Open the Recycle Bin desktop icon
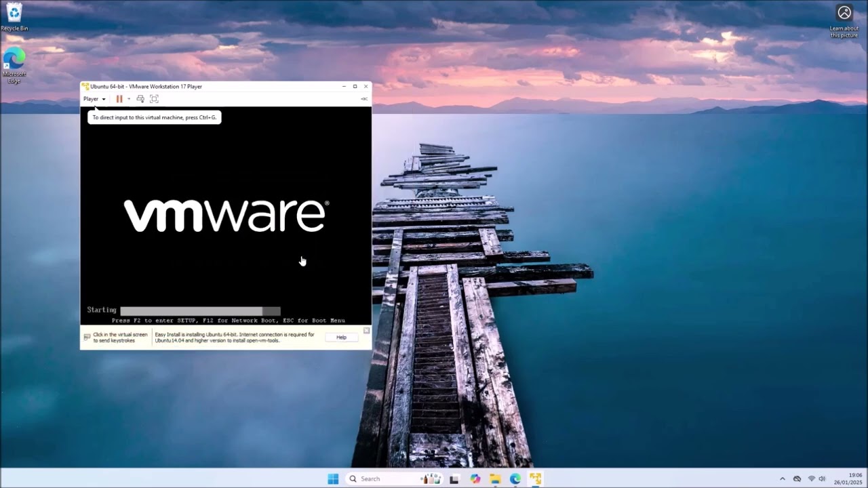This screenshot has width=868, height=488. pos(14,17)
